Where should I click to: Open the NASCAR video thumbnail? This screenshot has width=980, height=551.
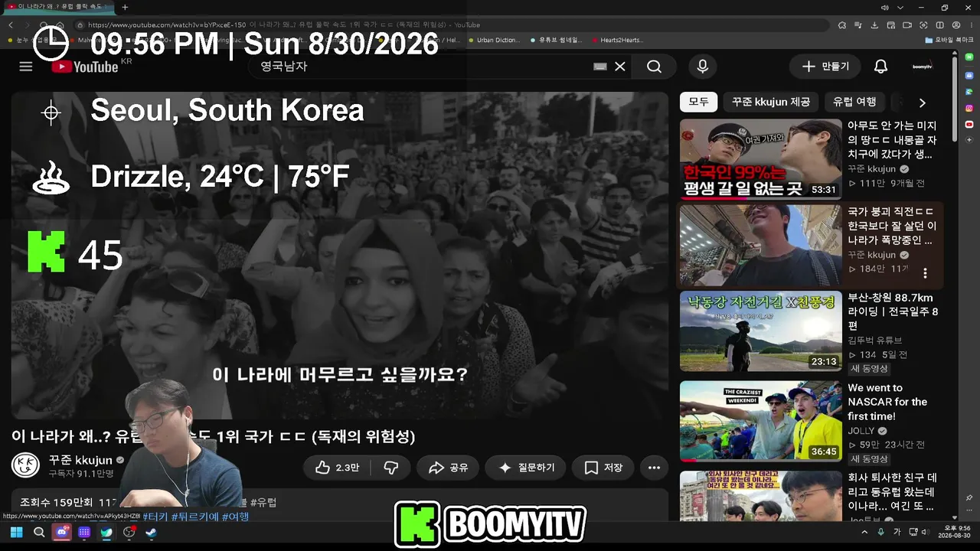pos(760,422)
